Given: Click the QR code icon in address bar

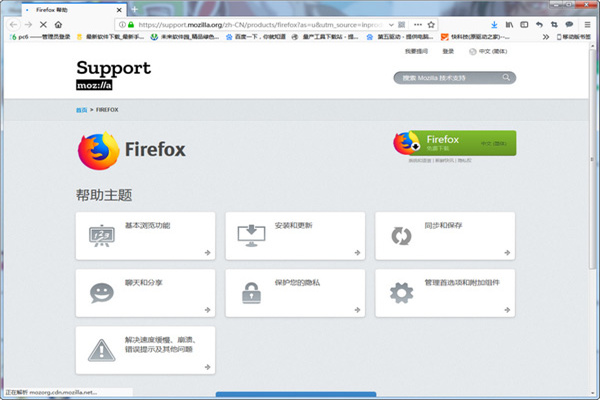Looking at the screenshot, I should click(x=401, y=24).
